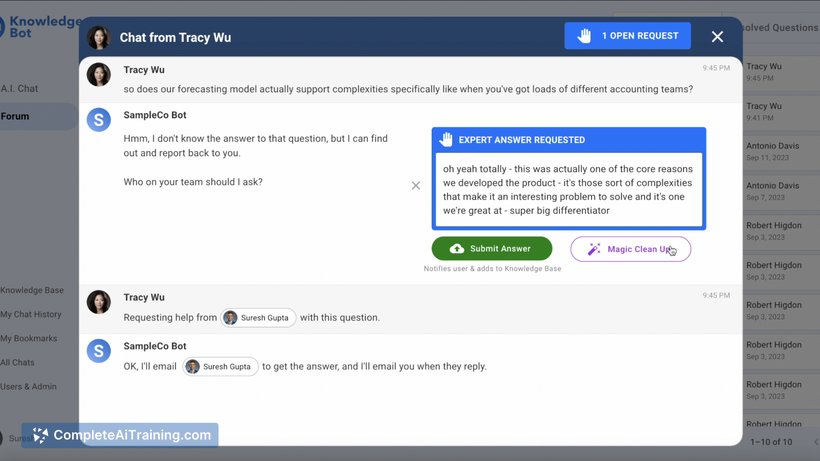Dismiss the expert answer panel with X
The height and width of the screenshot is (461, 820).
coord(416,186)
